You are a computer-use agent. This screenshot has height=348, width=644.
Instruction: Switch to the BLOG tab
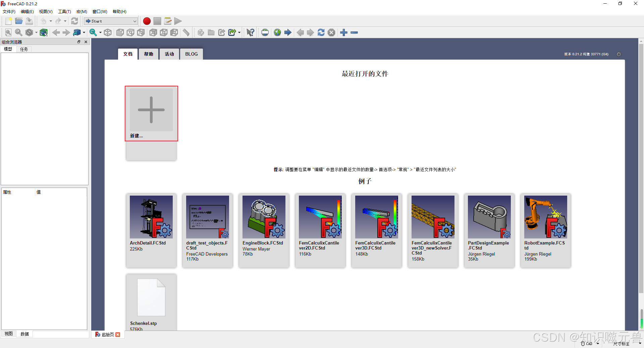point(192,54)
